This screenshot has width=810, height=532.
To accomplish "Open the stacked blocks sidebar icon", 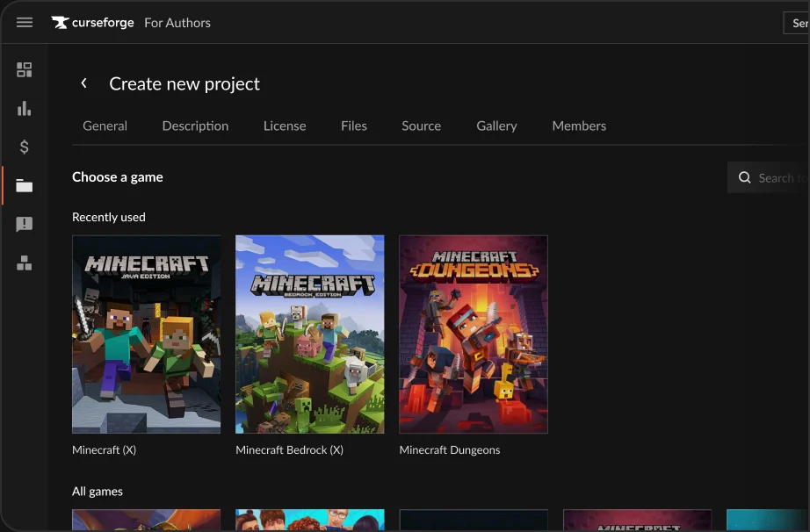I will coord(25,263).
